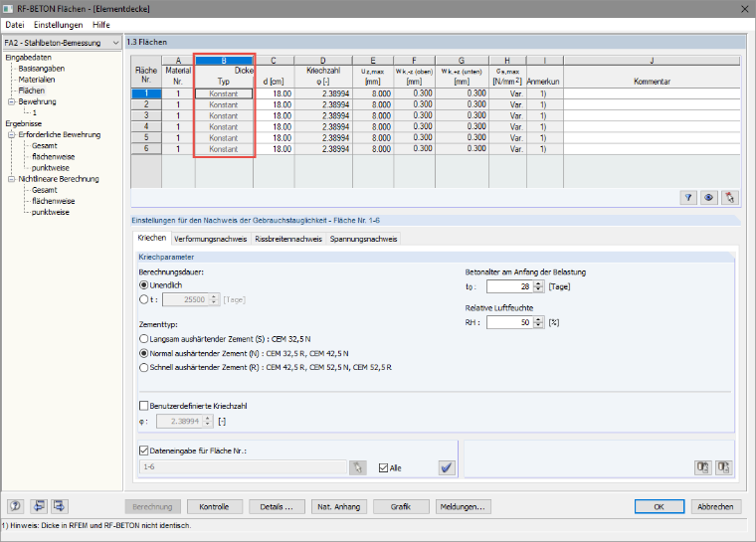Click the Kriechzahl 2.38994 cell in row 2
The image size is (756, 542).
click(x=323, y=104)
